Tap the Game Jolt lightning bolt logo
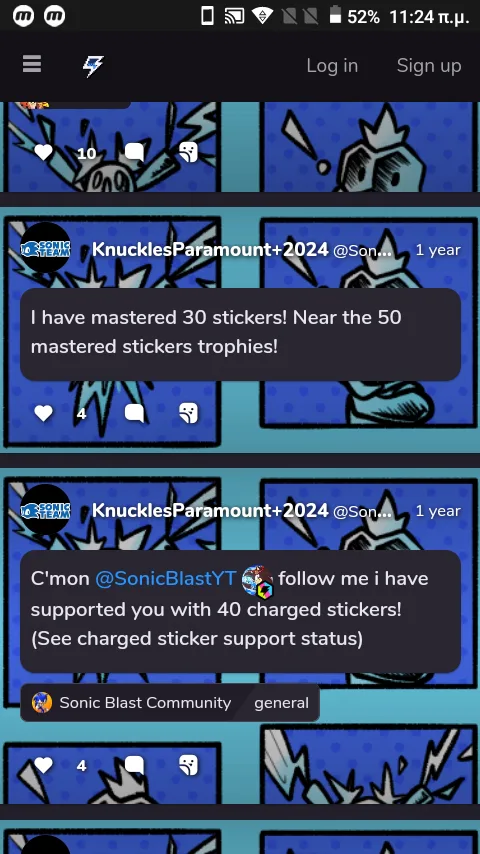 pyautogui.click(x=93, y=66)
